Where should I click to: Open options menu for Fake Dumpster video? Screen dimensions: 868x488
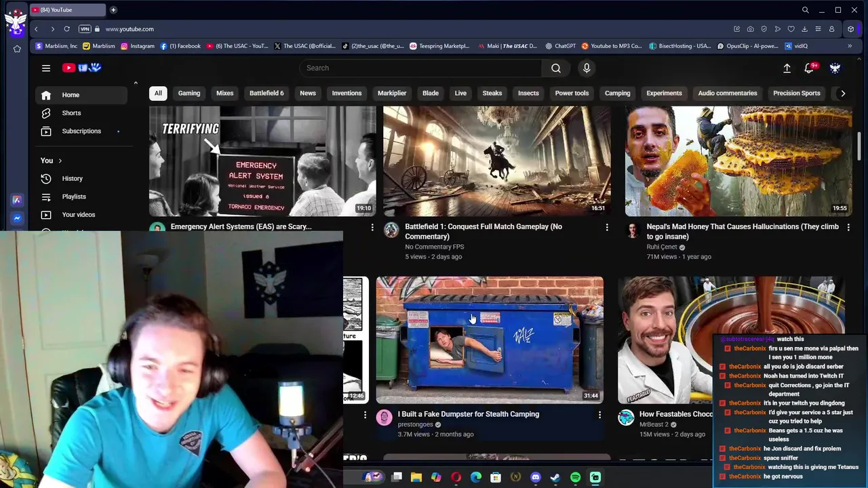point(599,415)
